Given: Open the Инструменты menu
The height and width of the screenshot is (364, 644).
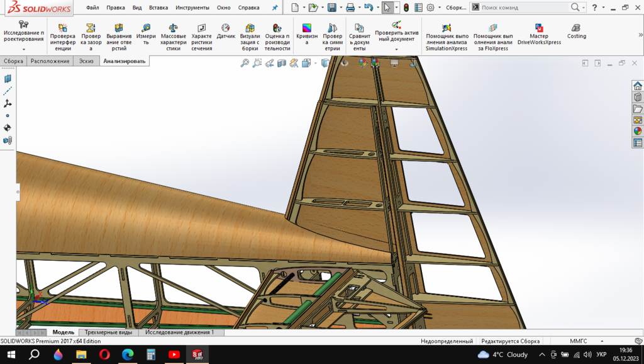Looking at the screenshot, I should tap(192, 8).
